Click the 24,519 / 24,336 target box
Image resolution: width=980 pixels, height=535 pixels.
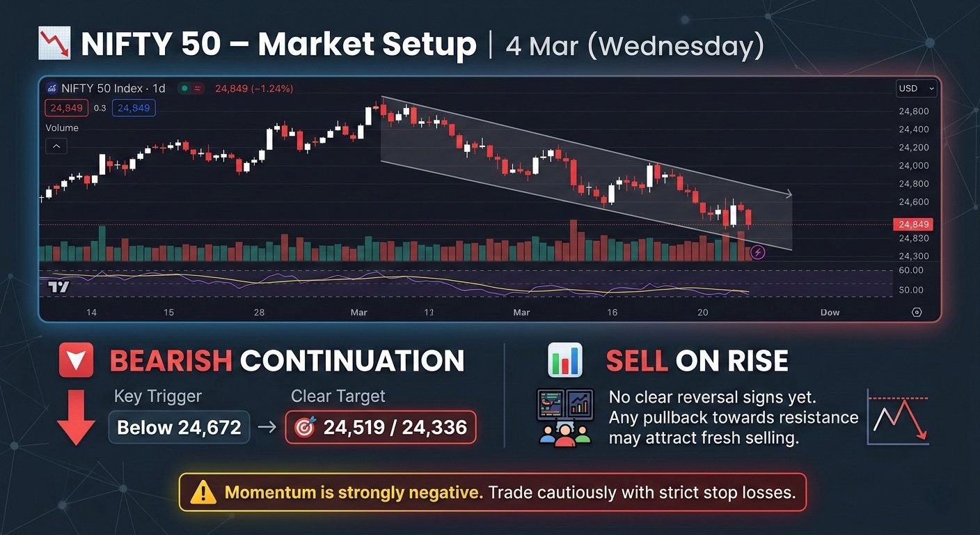(x=381, y=427)
